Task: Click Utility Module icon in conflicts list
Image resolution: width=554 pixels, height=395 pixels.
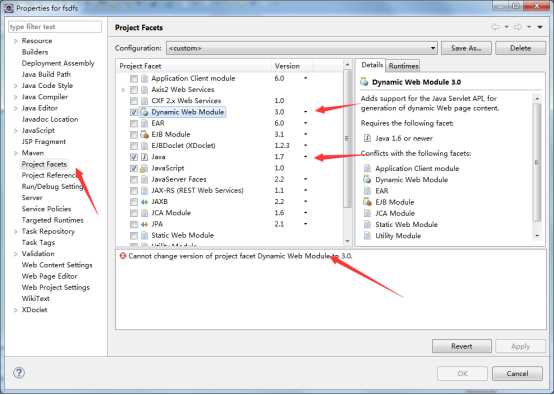Action: [367, 236]
